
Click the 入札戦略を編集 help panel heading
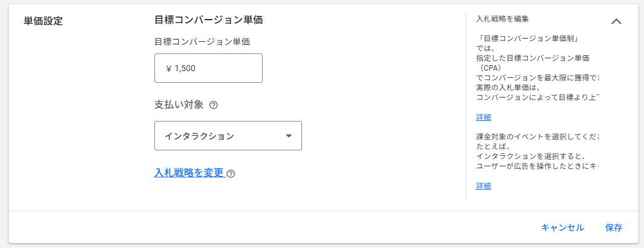503,19
